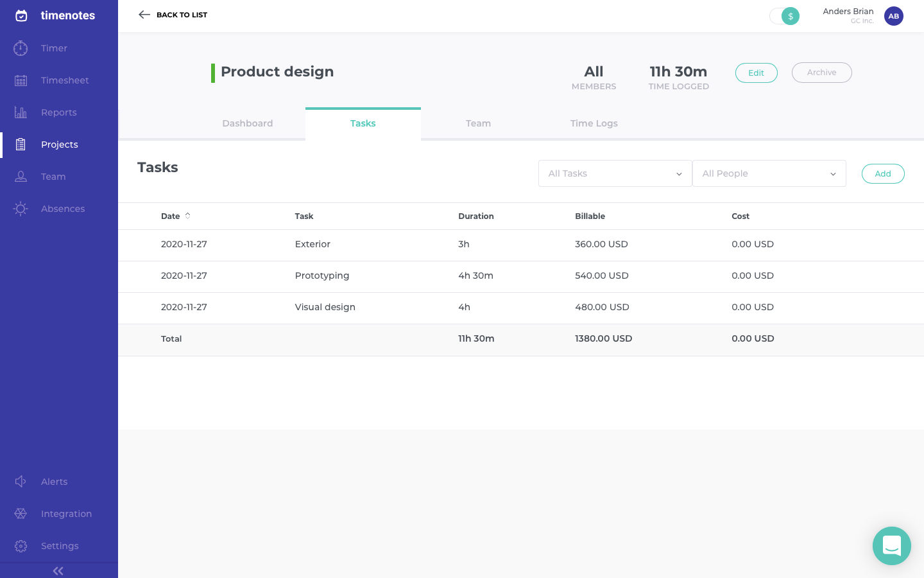Click the green project color bar
924x578 pixels.
(213, 73)
